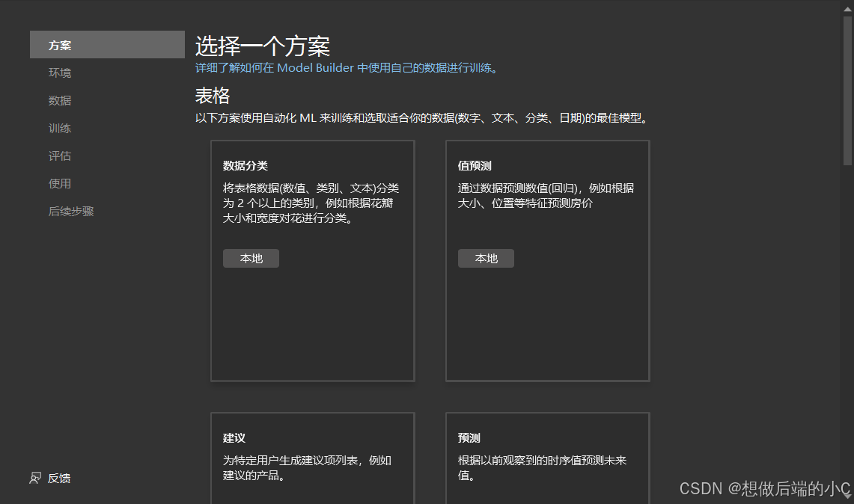Screen dimensions: 854x504
Task: Select the 使用 step
Action: click(60, 184)
